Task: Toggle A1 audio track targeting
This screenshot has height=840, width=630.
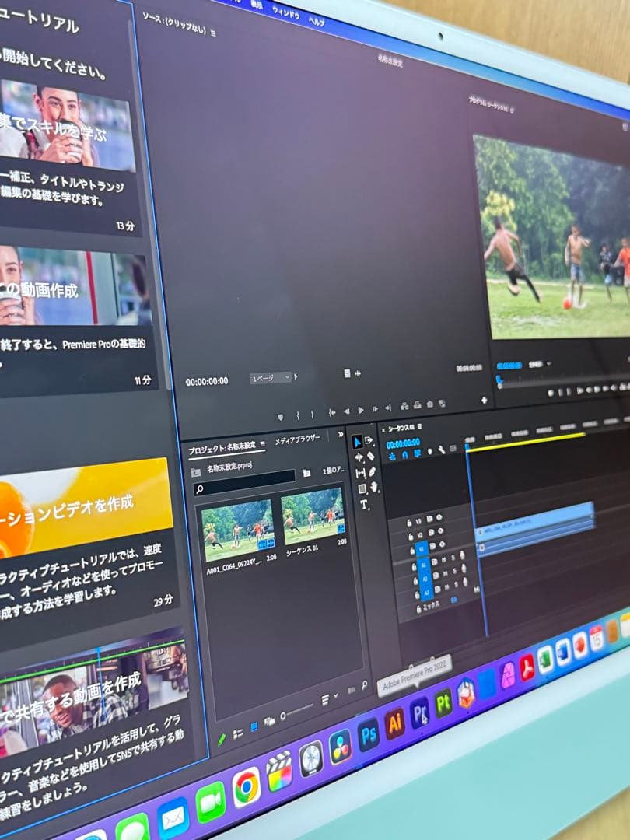Action: click(x=424, y=563)
